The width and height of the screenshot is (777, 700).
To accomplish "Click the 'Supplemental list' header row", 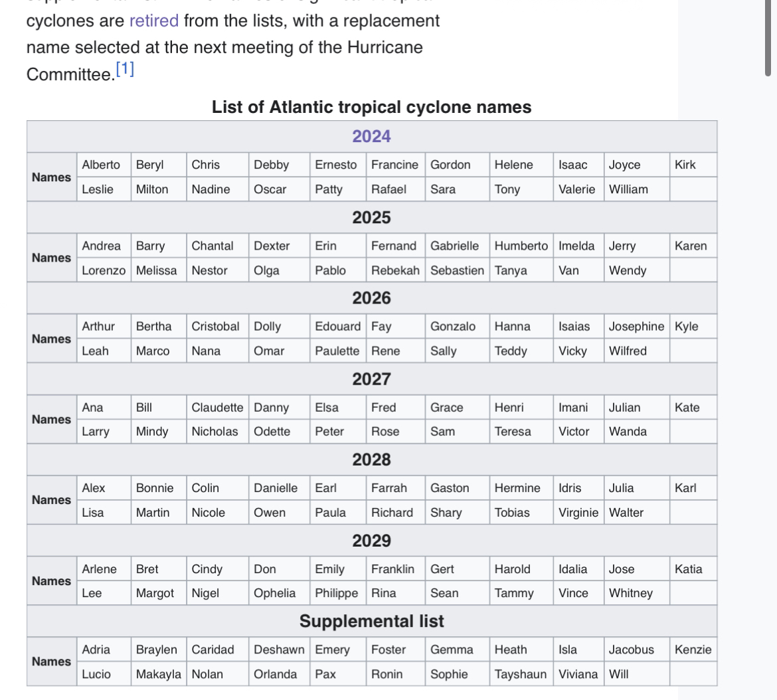I will click(372, 621).
